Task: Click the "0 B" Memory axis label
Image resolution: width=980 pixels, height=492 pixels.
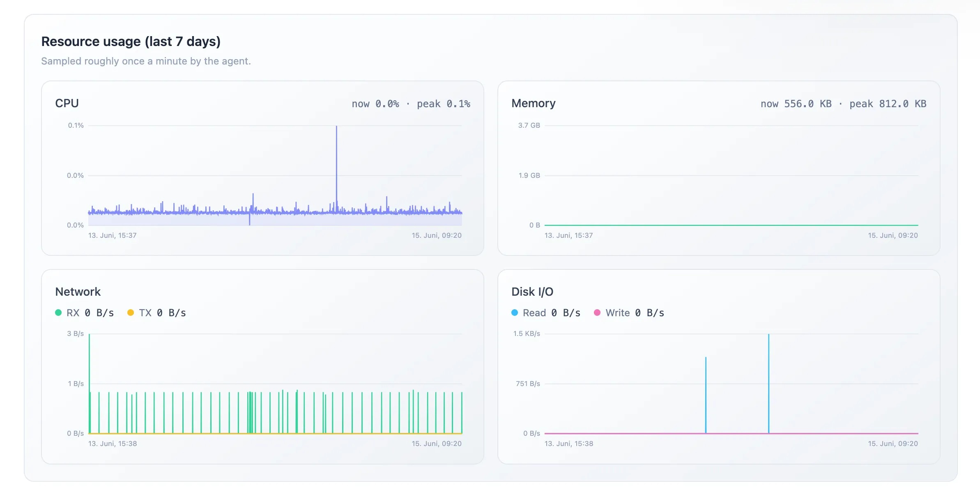Action: (535, 225)
